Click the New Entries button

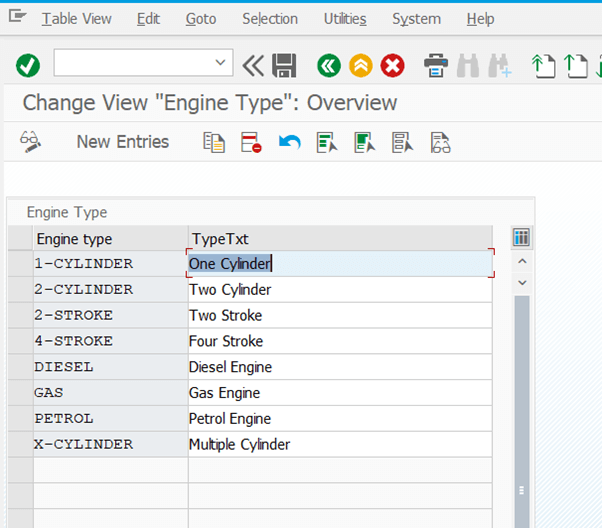tap(123, 142)
